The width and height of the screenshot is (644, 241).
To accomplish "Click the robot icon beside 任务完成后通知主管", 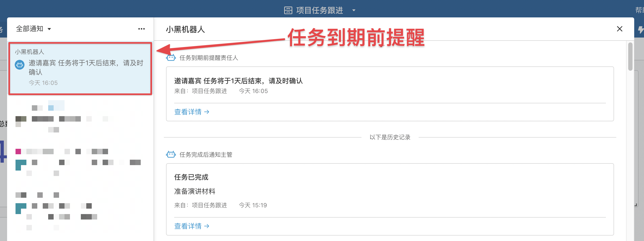I will 171,155.
